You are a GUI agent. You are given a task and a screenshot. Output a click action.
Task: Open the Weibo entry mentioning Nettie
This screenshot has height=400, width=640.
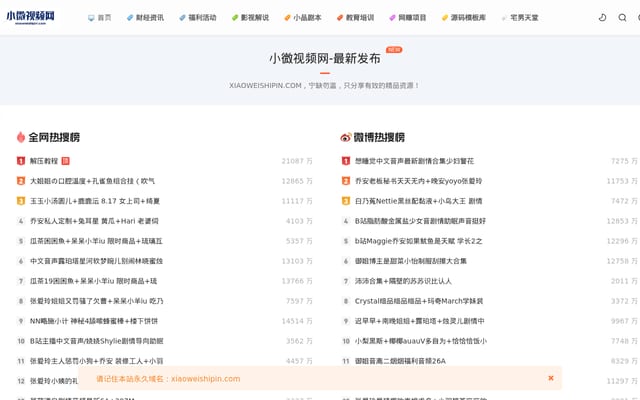click(x=418, y=201)
